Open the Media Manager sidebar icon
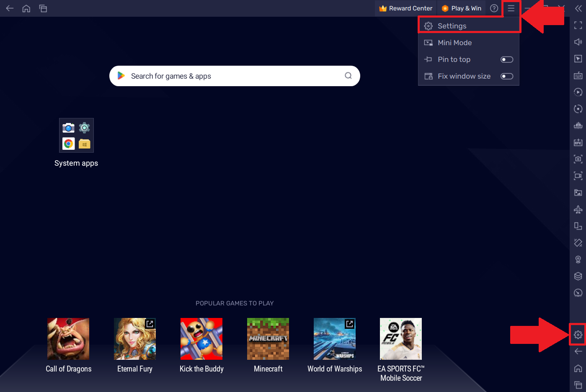The width and height of the screenshot is (586, 392). 578,192
